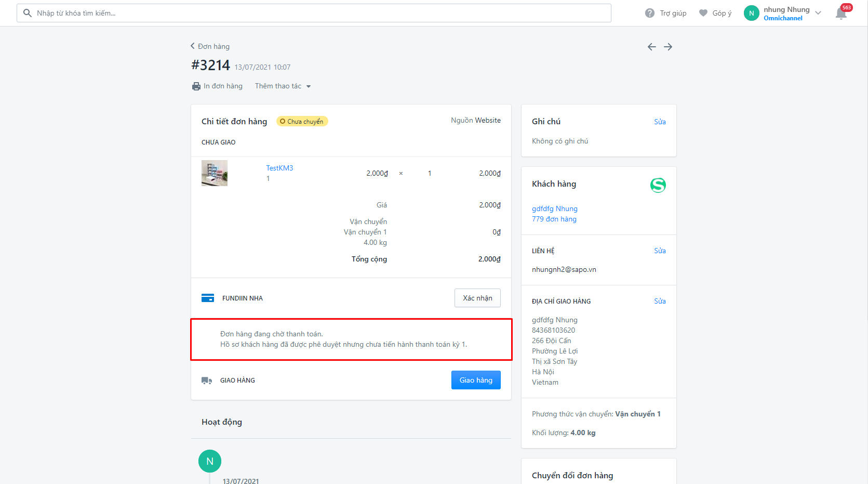Edit Liên hệ contact via Sửa

[x=660, y=251]
